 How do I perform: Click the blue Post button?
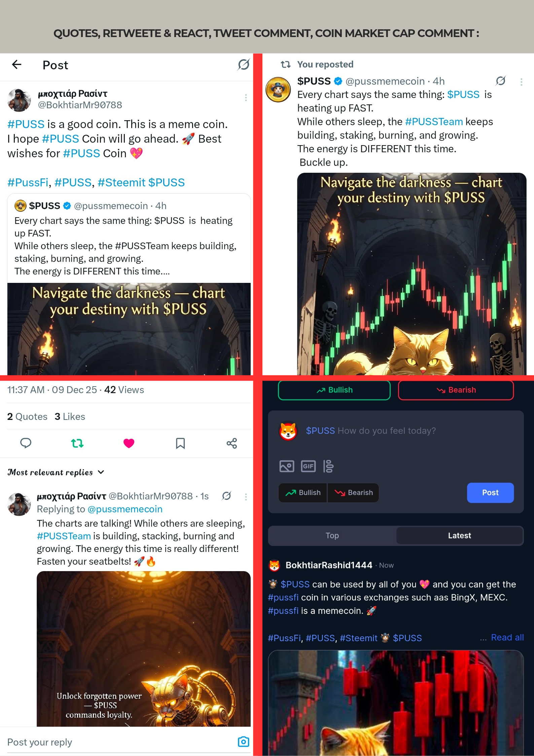click(x=490, y=492)
